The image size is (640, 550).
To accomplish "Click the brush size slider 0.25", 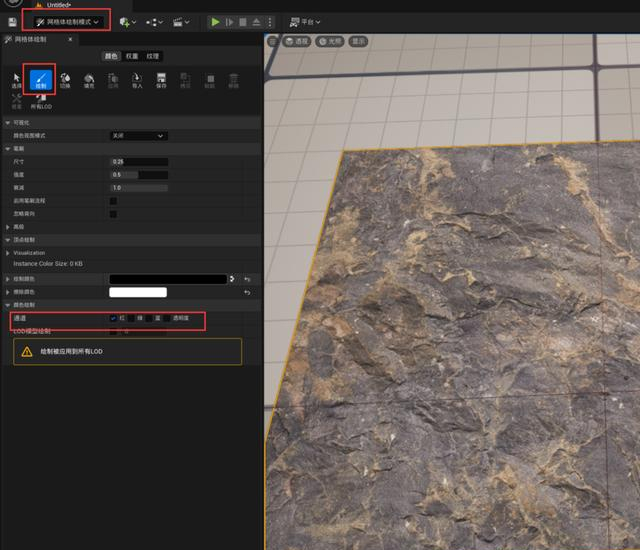I will 139,162.
